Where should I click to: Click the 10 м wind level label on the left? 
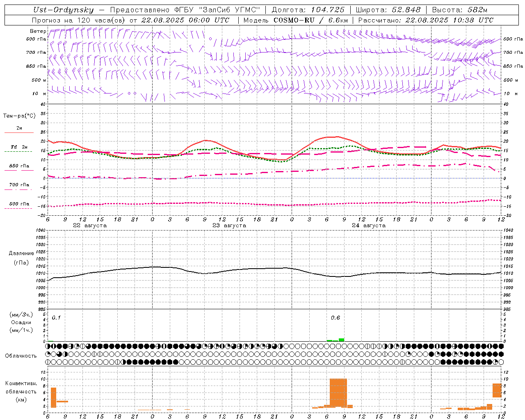tap(39, 94)
